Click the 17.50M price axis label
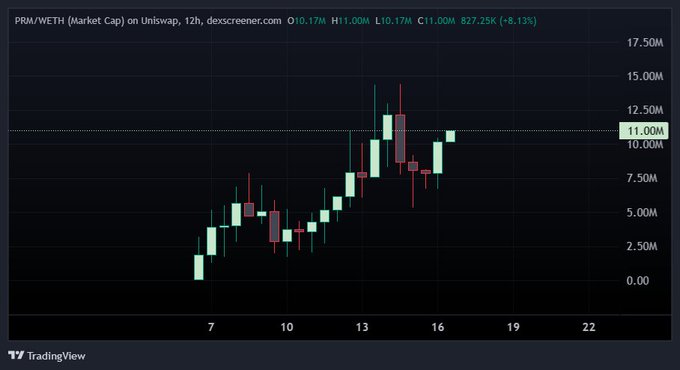This screenshot has height=370, width=680. coord(645,43)
